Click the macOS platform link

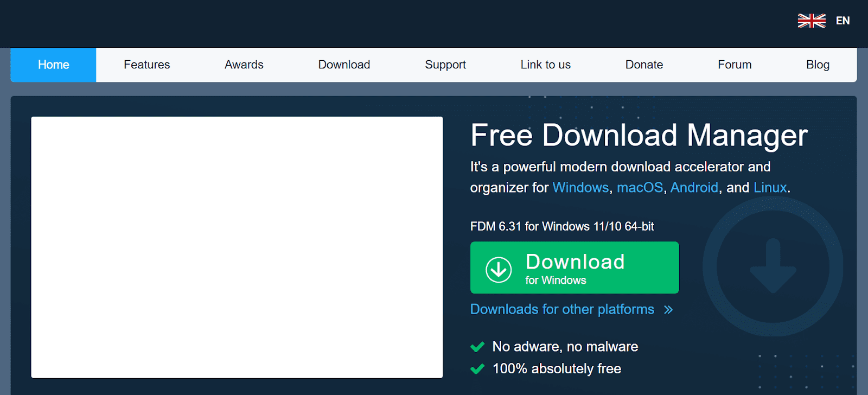point(640,188)
